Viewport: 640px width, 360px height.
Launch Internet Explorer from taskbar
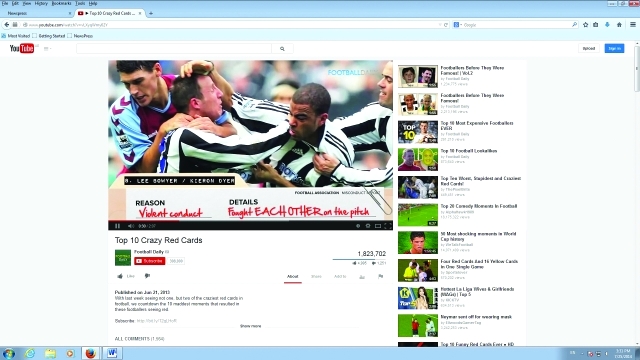[x=30, y=353]
